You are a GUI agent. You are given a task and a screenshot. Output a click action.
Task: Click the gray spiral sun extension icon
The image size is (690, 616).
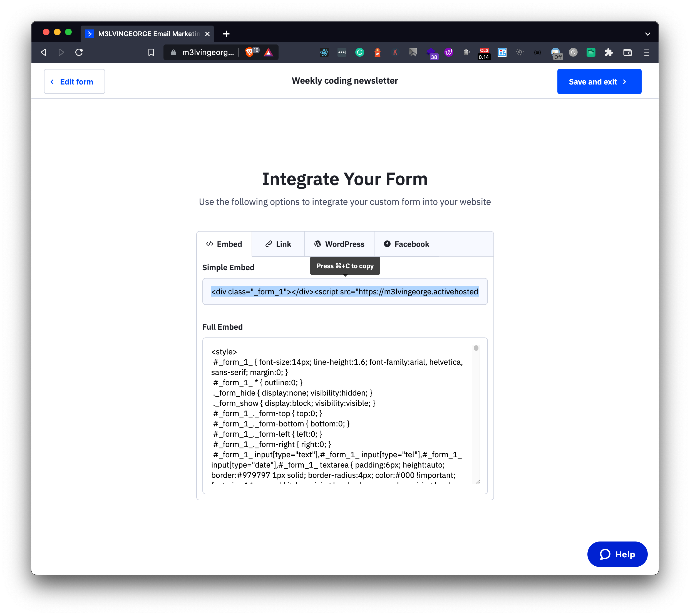pos(520,53)
